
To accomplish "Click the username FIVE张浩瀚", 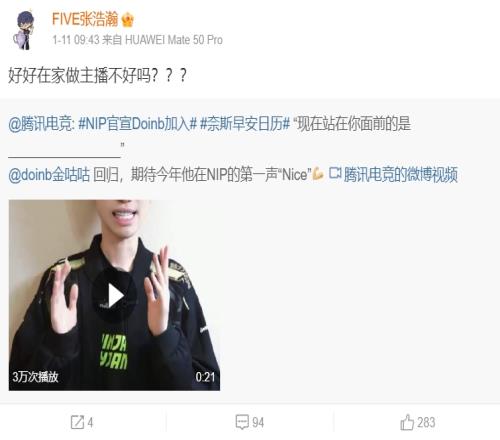I will (x=85, y=19).
